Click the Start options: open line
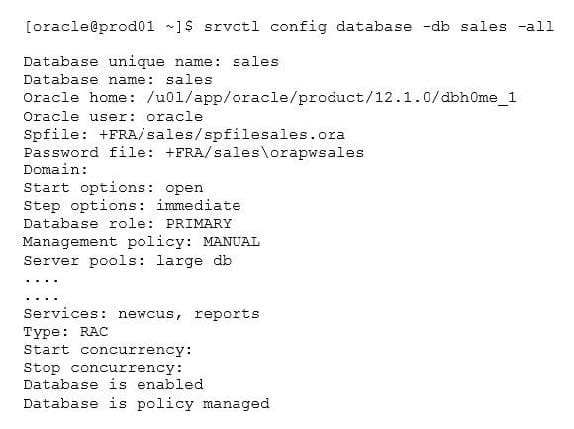 (113, 188)
